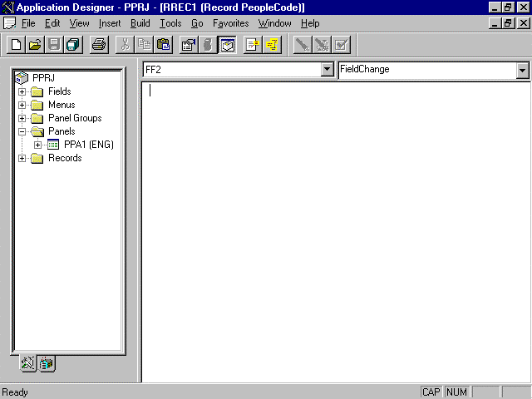Click the Fields folder icon

pyautogui.click(x=37, y=91)
